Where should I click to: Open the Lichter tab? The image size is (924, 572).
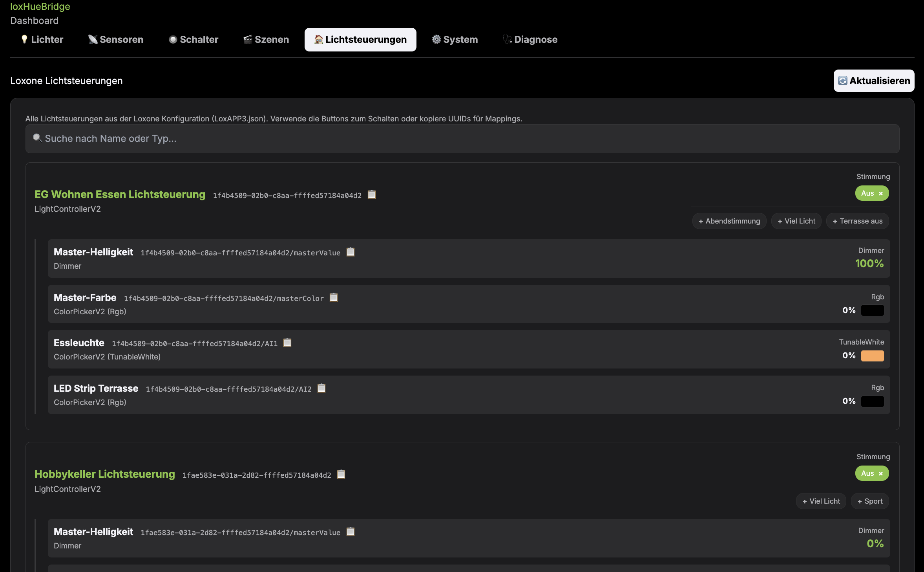(x=42, y=40)
